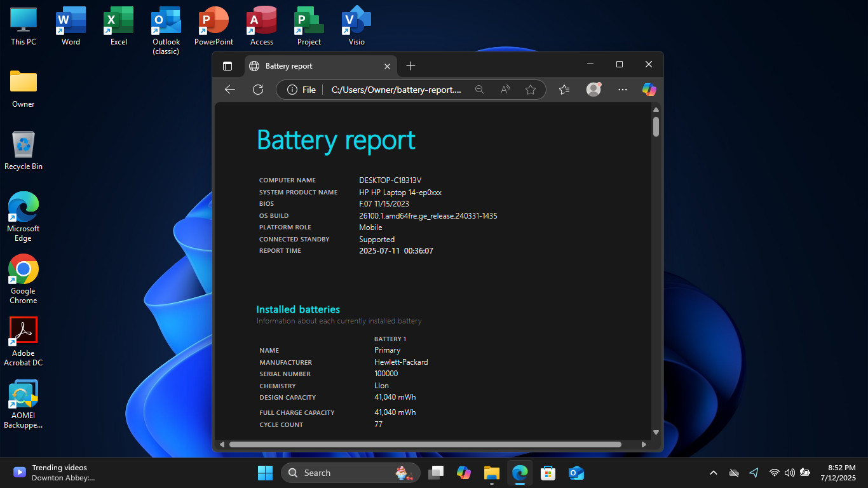Switch to the Battery report tab
Image resolution: width=868 pixels, height=488 pixels.
click(320, 66)
